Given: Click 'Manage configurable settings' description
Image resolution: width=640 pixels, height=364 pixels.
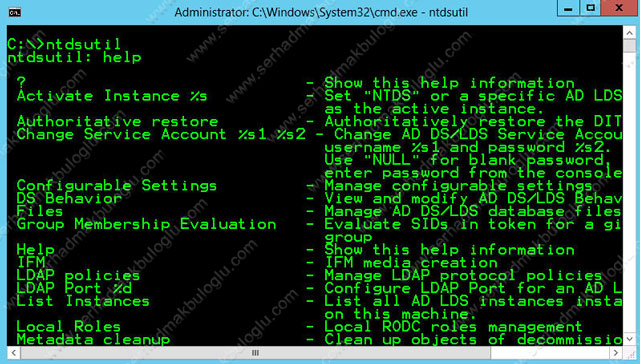Looking at the screenshot, I should point(458,186).
